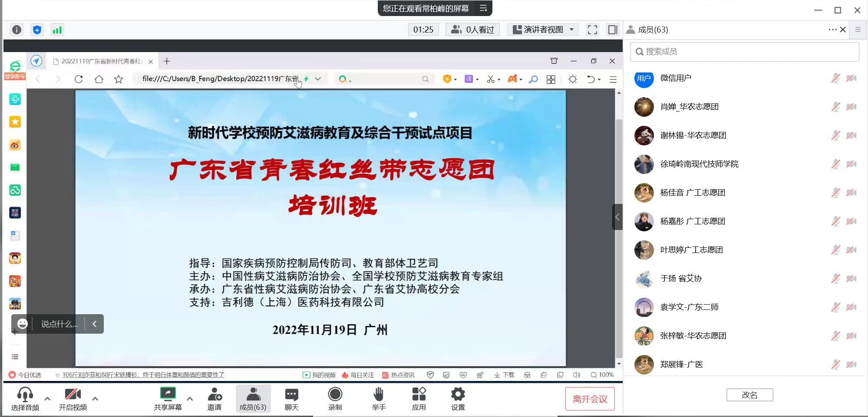The height and width of the screenshot is (417, 868).
Task: Click the network signal strength icon
Action: tap(57, 30)
